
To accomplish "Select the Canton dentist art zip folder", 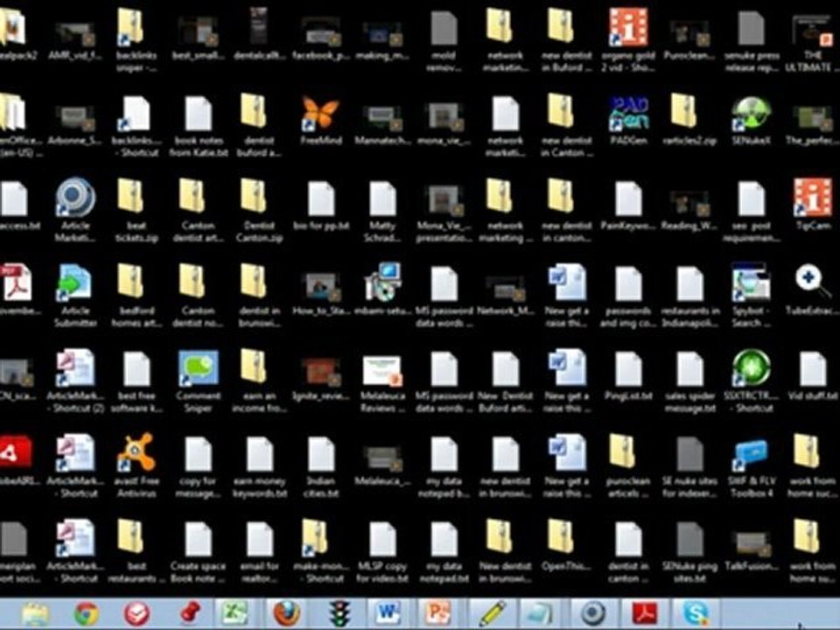I will (199, 210).
